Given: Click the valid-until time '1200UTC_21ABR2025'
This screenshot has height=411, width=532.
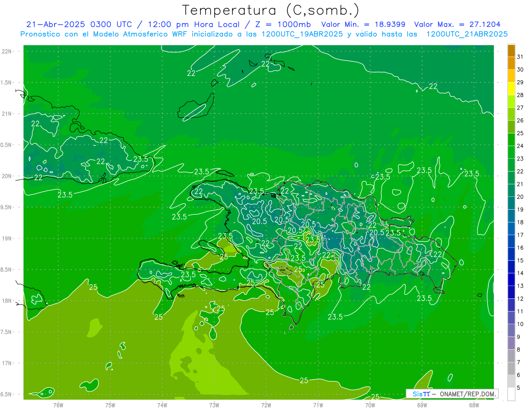Looking at the screenshot, I should (x=467, y=34).
